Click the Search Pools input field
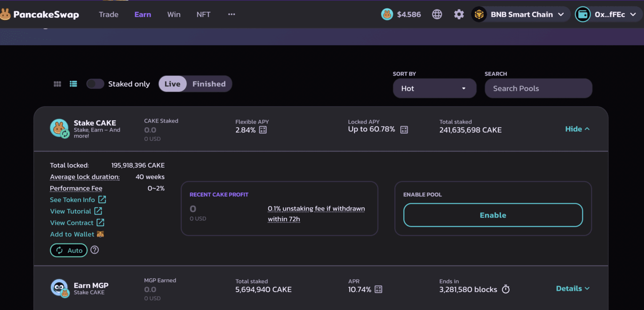Viewport: 644px width, 310px height. (x=538, y=88)
